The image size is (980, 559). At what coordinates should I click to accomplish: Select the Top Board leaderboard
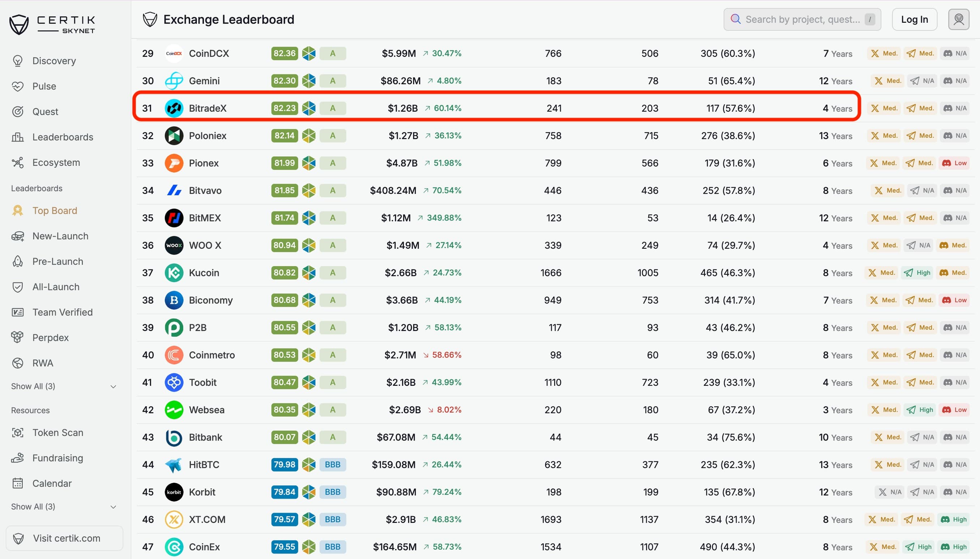coord(55,211)
